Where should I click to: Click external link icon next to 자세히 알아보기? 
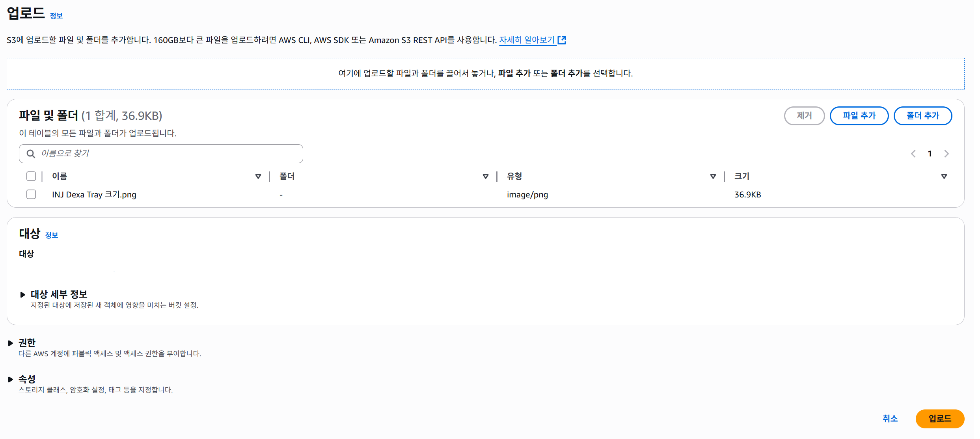(562, 40)
